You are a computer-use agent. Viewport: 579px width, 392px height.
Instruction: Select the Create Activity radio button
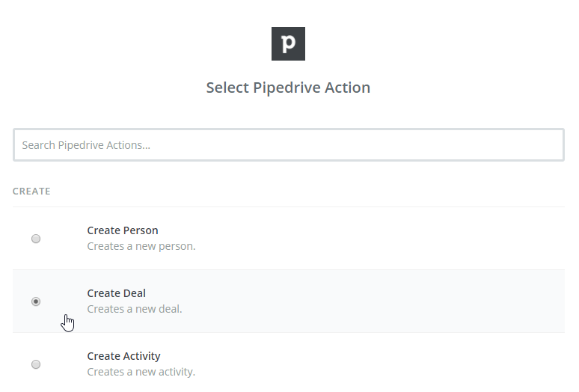pyautogui.click(x=36, y=364)
